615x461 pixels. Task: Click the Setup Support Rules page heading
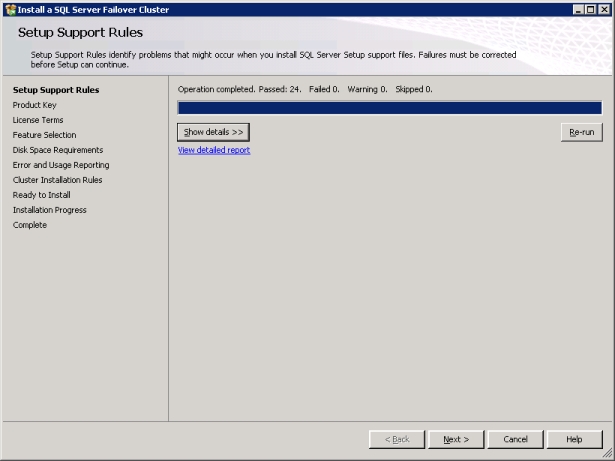[80, 32]
